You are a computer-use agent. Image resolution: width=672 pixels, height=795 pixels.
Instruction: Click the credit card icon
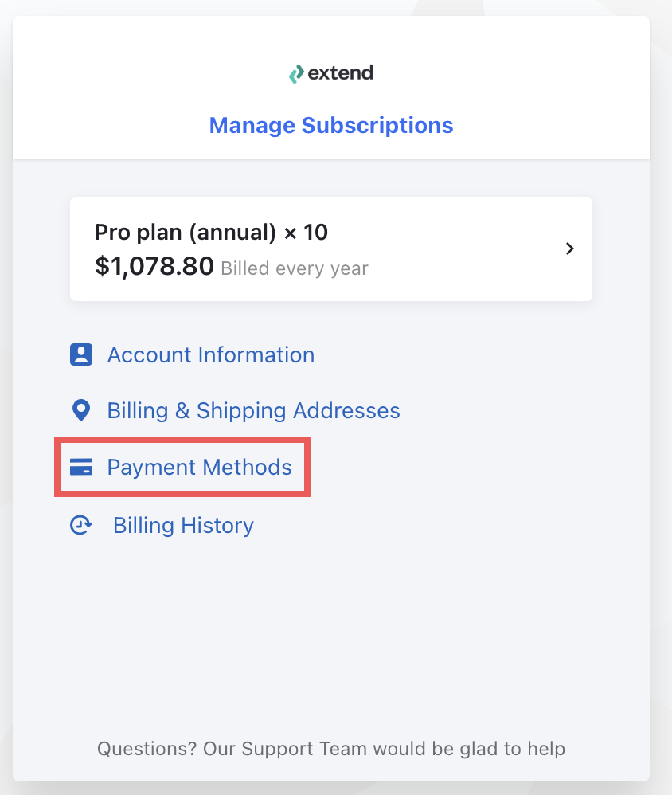(81, 467)
